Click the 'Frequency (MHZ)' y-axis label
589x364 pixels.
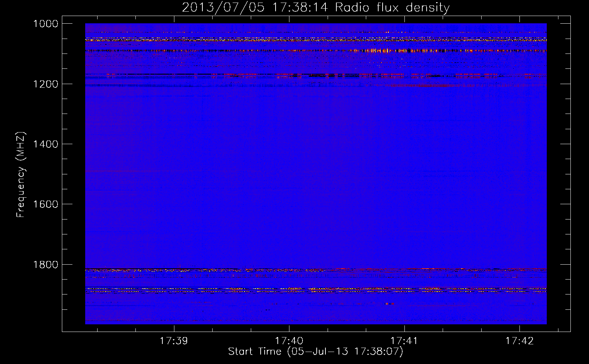[x=21, y=175]
